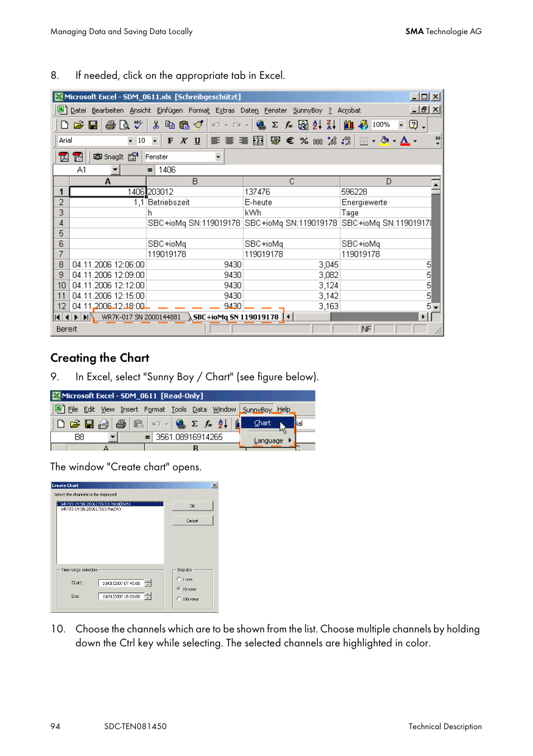Select channel WR715-19 SN:283617063:Pac(W) in list

(110, 509)
